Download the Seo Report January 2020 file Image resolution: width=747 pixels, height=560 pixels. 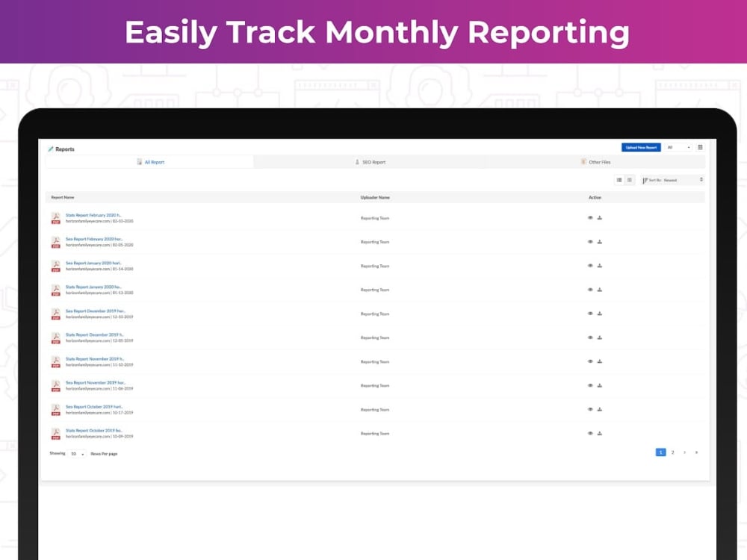599,266
